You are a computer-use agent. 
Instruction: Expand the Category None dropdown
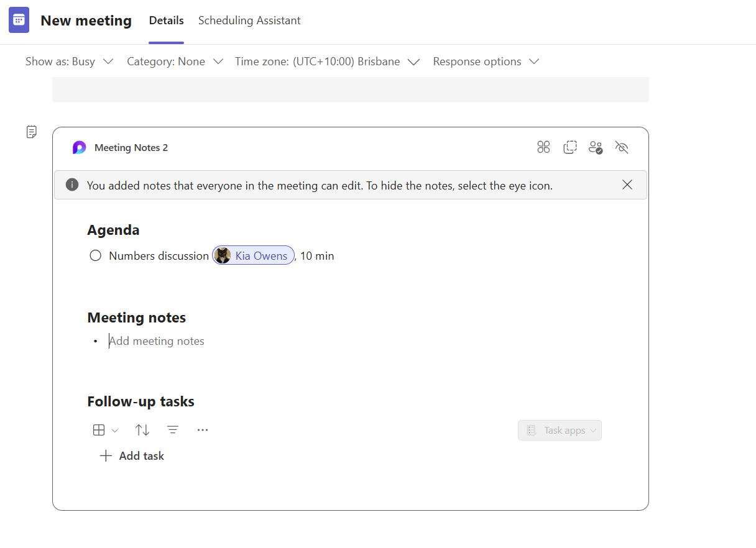pos(175,61)
